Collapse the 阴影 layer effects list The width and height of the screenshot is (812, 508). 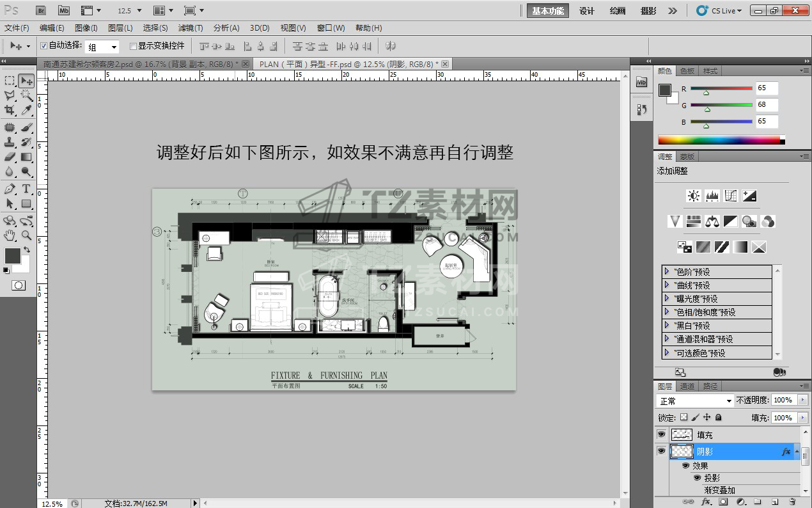(797, 451)
